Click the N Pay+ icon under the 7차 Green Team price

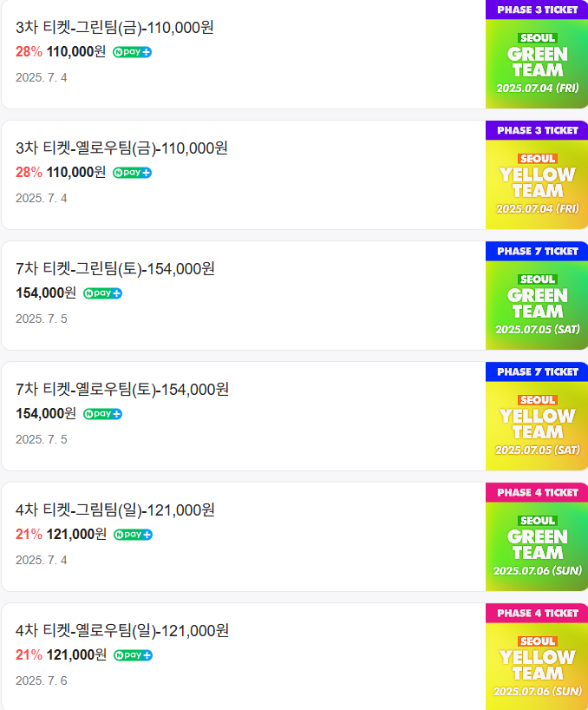coord(101,293)
